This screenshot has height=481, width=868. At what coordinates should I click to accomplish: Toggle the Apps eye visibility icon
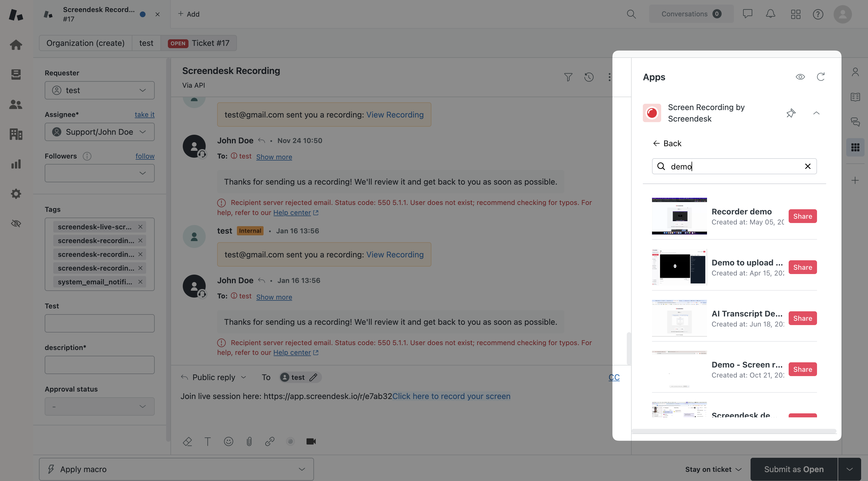800,77
